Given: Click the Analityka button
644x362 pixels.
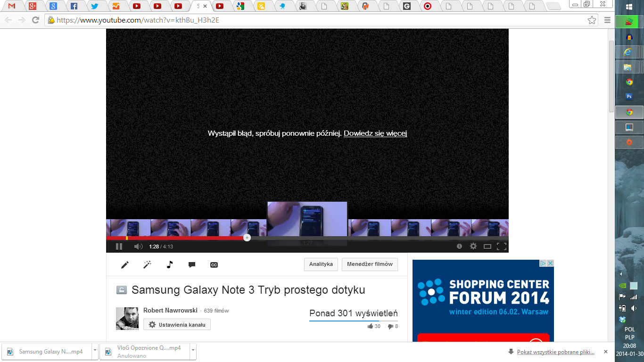Looking at the screenshot, I should pyautogui.click(x=321, y=264).
